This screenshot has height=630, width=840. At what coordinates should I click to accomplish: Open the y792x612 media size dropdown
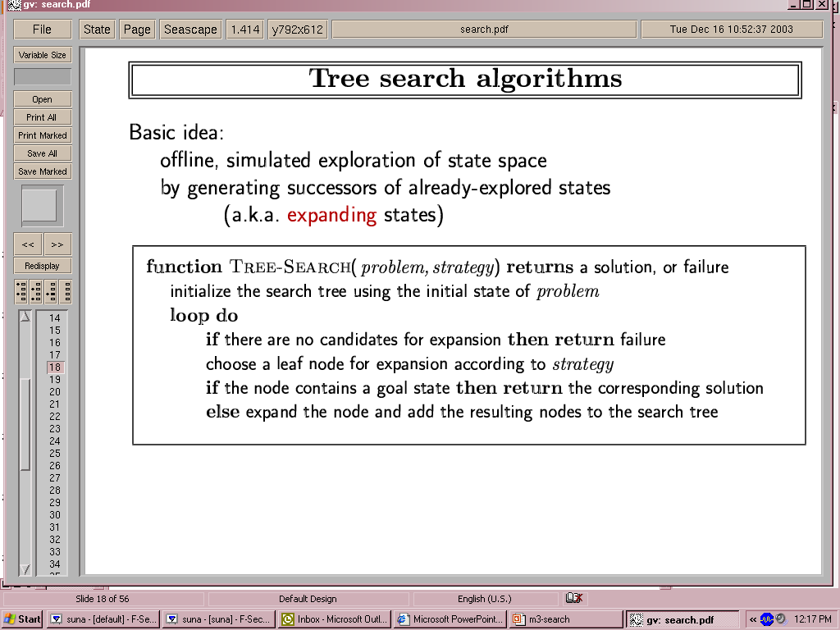click(298, 30)
